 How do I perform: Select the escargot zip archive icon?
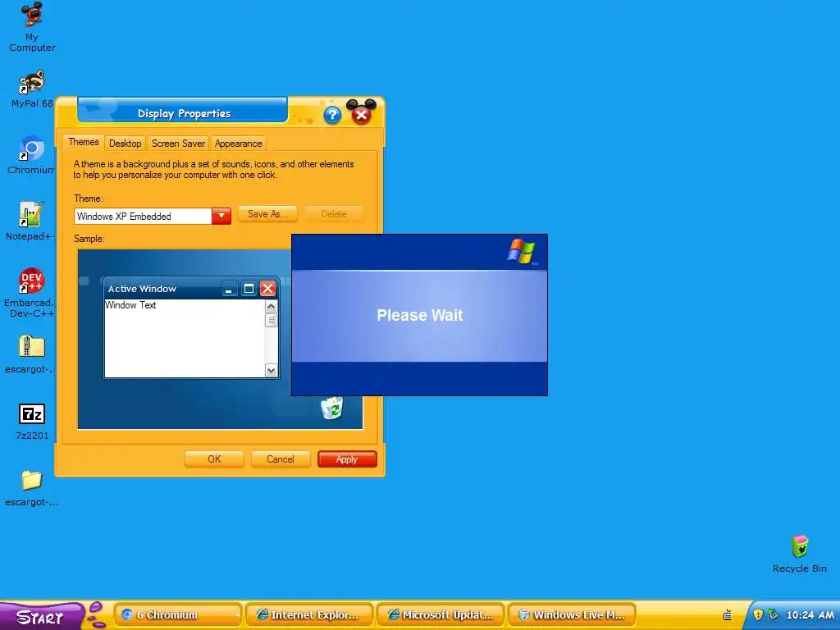point(31,354)
